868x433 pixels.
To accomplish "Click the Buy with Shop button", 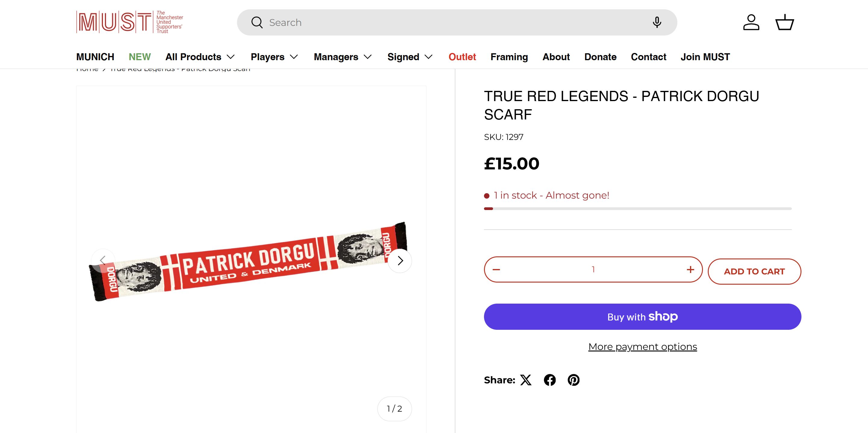I will (642, 317).
